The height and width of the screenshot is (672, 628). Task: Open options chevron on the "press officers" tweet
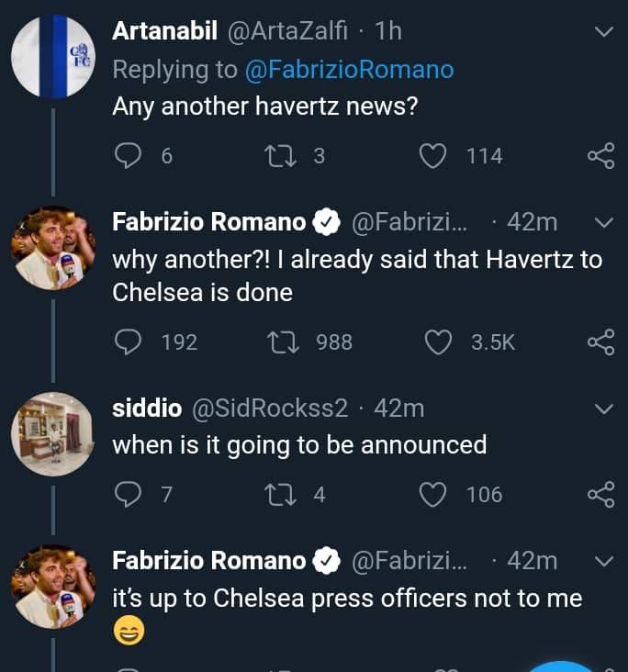coord(603,560)
